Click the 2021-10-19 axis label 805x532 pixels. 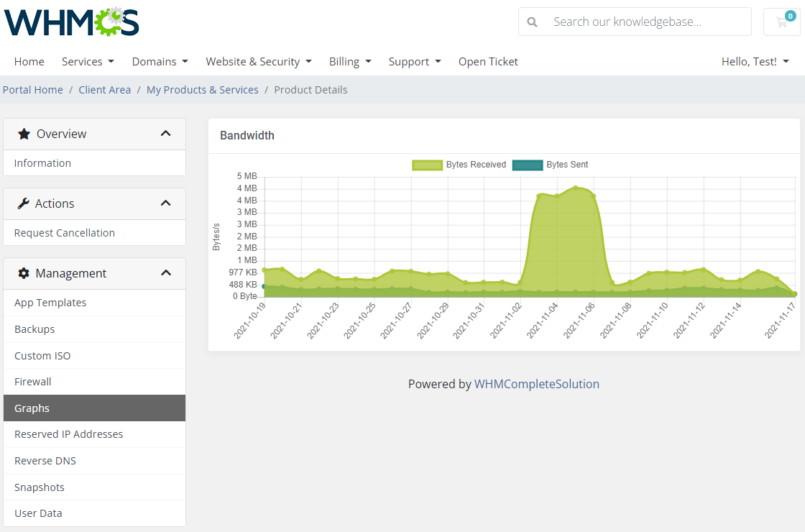[x=250, y=321]
